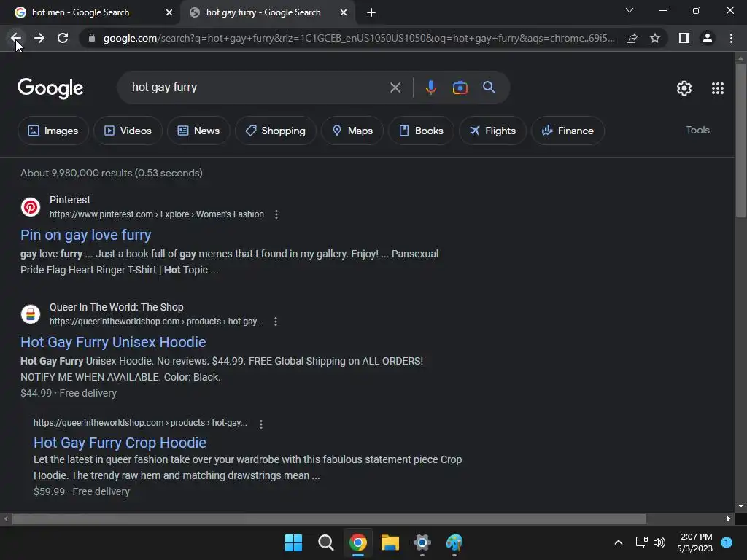Open the notification badge in tray
The image size is (747, 560).
click(x=727, y=542)
